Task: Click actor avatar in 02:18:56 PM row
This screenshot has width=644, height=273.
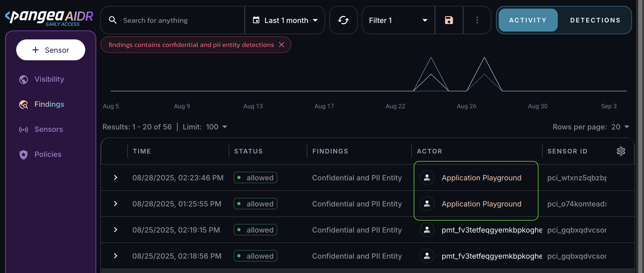Action: coord(427,256)
